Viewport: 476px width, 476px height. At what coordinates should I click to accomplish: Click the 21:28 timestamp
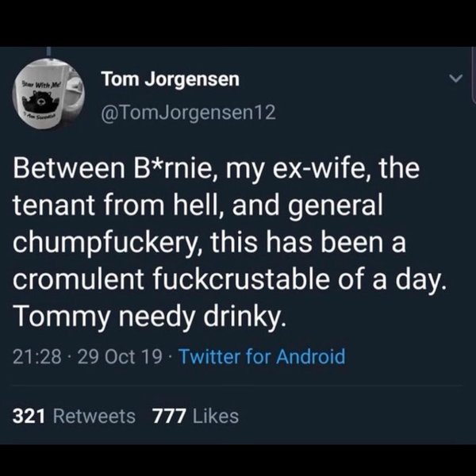(x=33, y=356)
